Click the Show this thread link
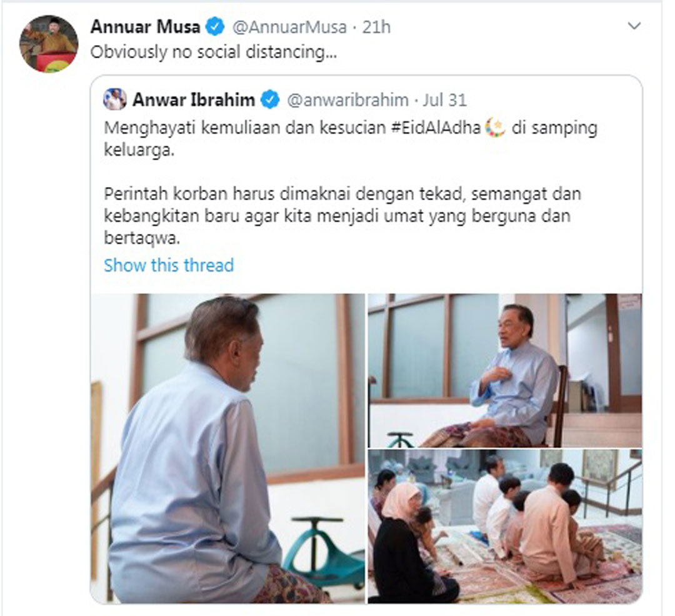675x616 pixels. click(169, 265)
